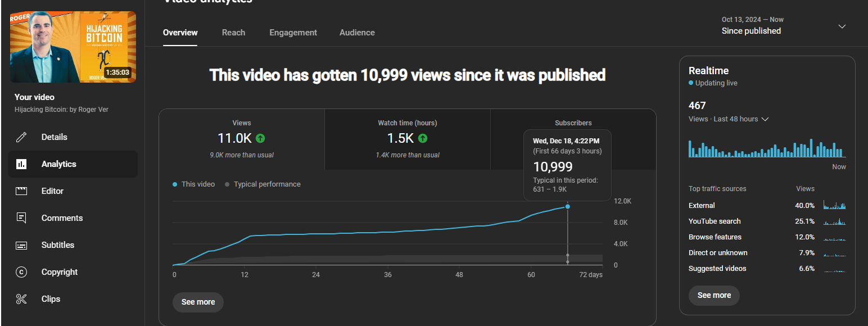
Task: Switch to the Audience tab
Action: 357,33
